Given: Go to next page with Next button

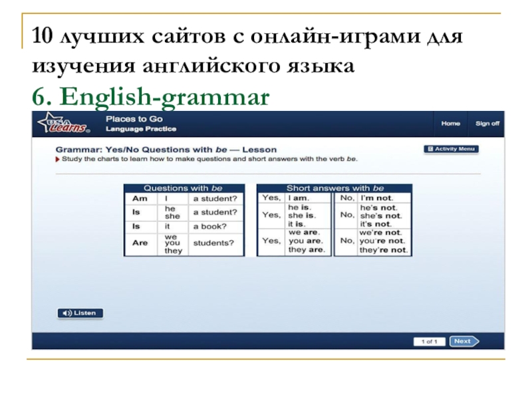Looking at the screenshot, I should point(464,341).
